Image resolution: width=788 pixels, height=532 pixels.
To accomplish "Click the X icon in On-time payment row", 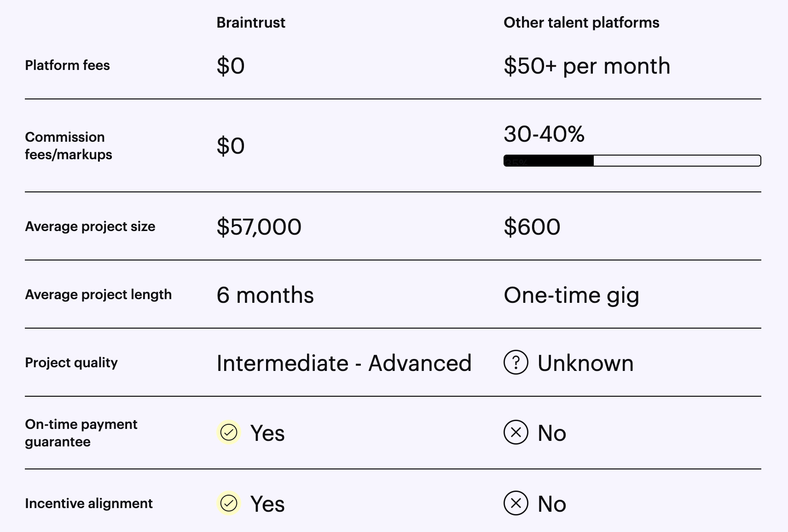I will [516, 433].
